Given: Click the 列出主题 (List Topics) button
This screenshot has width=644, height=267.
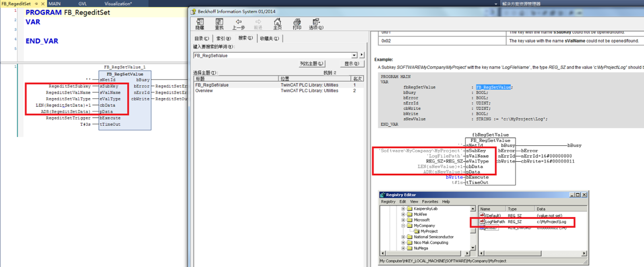Looking at the screenshot, I should click(312, 64).
